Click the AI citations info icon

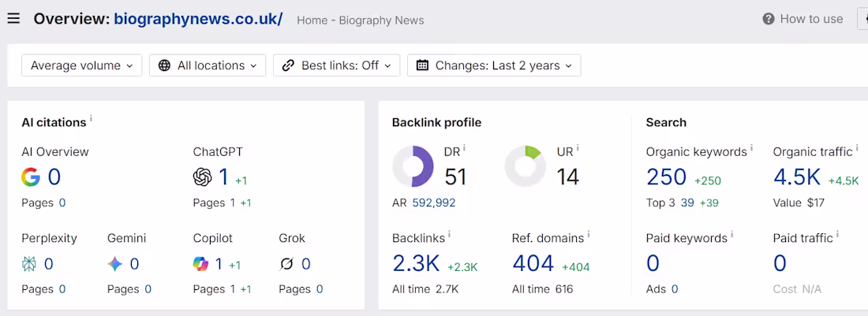pyautogui.click(x=91, y=118)
